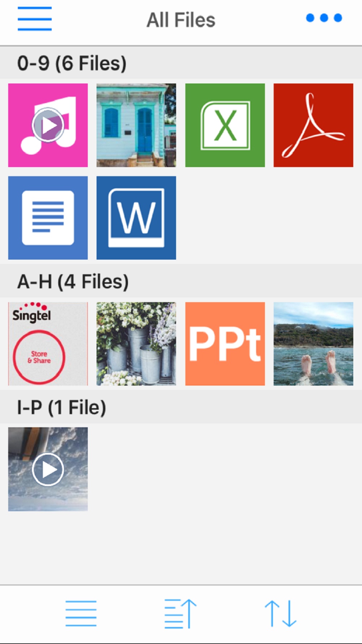362x644 pixels.
Task: Tap the sort ascending lines-with-arrow icon
Action: (x=180, y=613)
